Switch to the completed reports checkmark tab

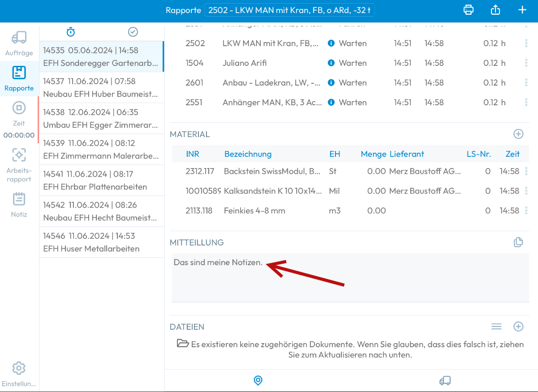pyautogui.click(x=133, y=32)
